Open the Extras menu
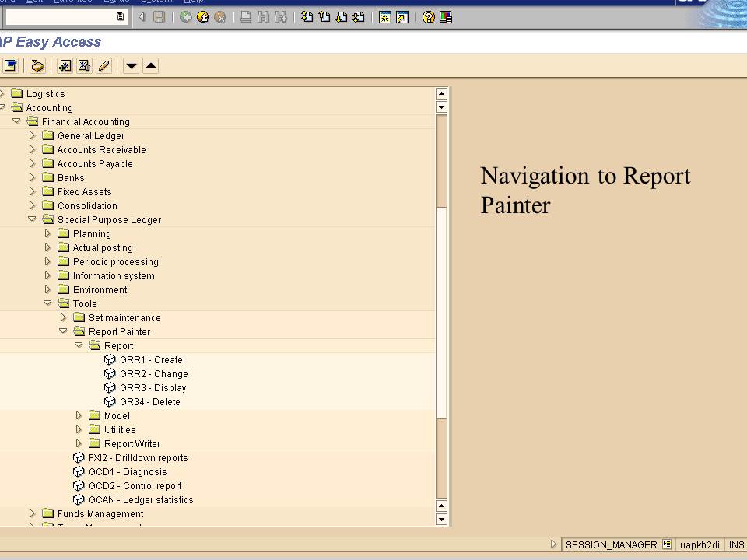Image resolution: width=747 pixels, height=560 pixels. coord(117,2)
